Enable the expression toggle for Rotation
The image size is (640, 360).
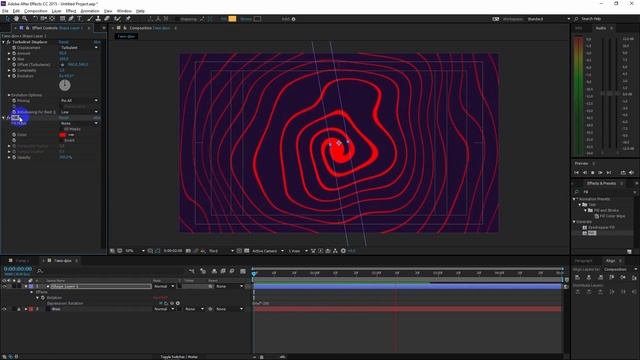click(161, 303)
